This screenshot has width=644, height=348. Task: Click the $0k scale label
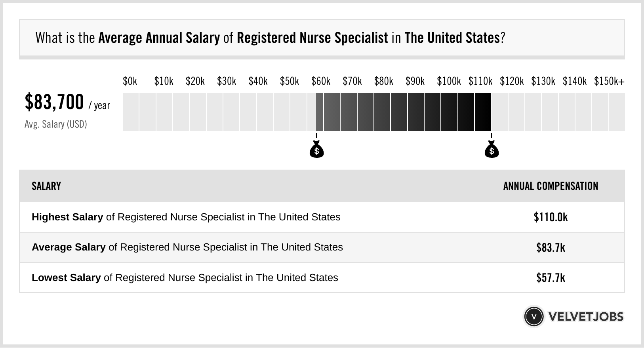(130, 82)
